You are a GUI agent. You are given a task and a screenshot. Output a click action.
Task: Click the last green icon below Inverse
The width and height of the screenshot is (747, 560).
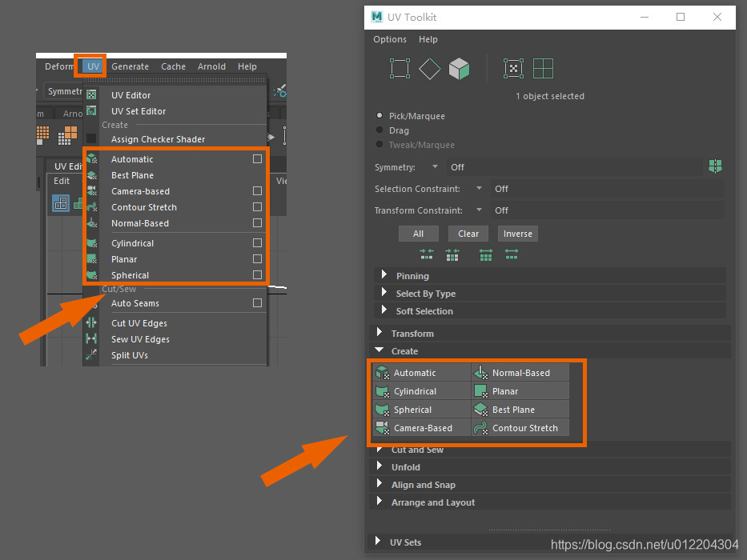pyautogui.click(x=511, y=254)
